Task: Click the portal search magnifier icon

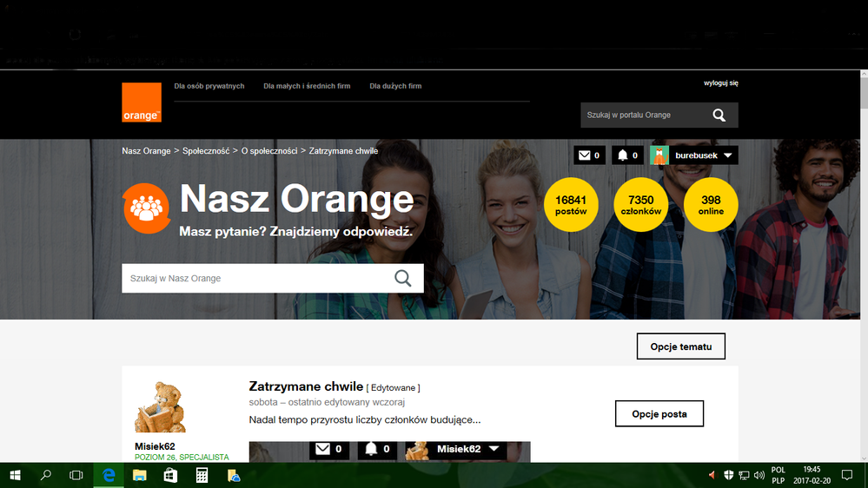Action: [719, 115]
